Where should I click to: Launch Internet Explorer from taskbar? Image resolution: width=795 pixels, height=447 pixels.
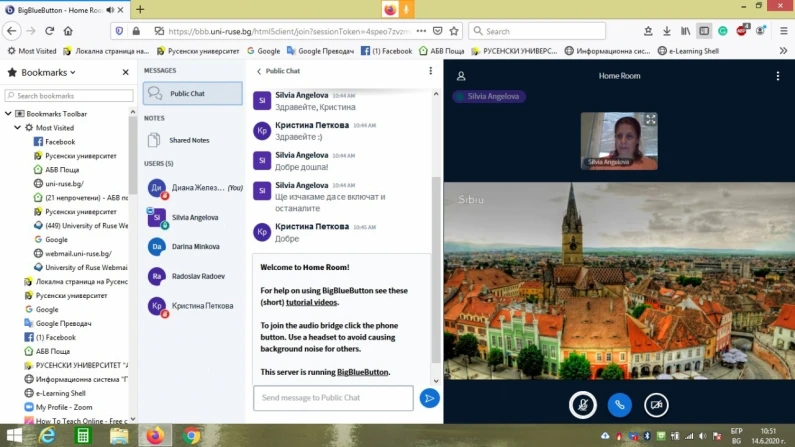click(x=47, y=436)
